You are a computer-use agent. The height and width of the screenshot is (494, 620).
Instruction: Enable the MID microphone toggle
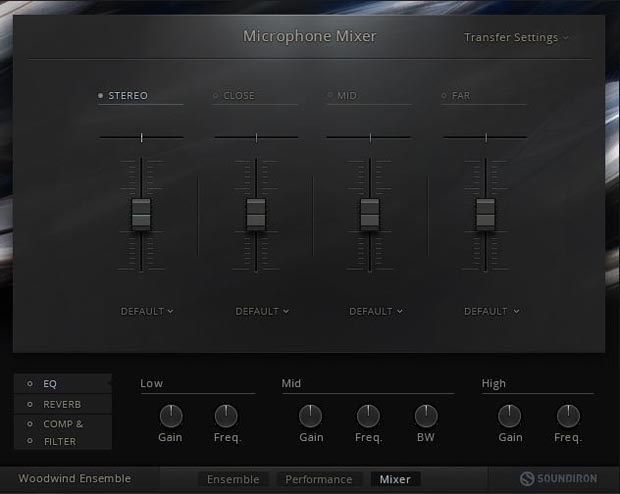(x=330, y=95)
